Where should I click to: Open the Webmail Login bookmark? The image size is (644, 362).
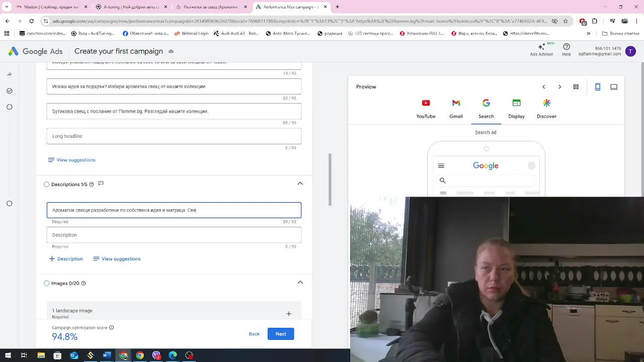(191, 34)
